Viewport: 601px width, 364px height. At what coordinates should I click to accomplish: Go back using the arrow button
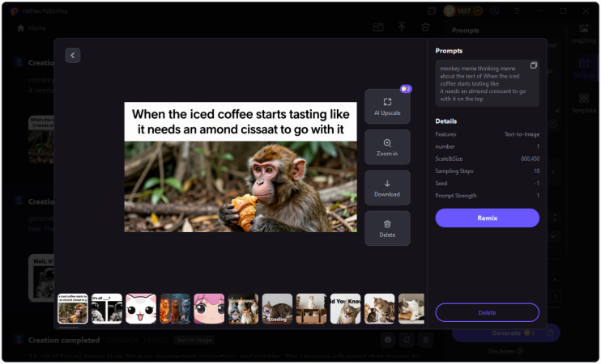[x=72, y=56]
